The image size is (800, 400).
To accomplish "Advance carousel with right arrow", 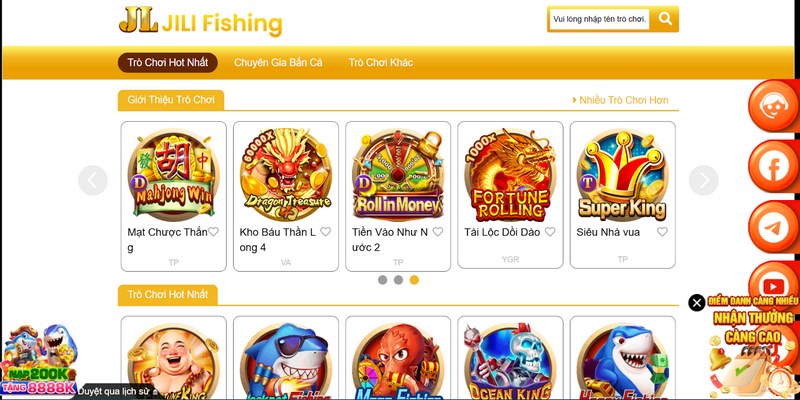I will 704,180.
